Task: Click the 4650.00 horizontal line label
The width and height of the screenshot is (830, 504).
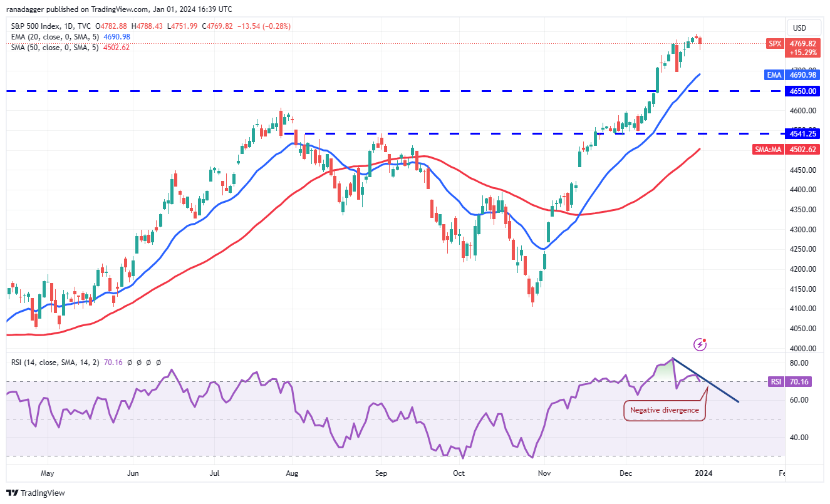Action: [x=804, y=91]
